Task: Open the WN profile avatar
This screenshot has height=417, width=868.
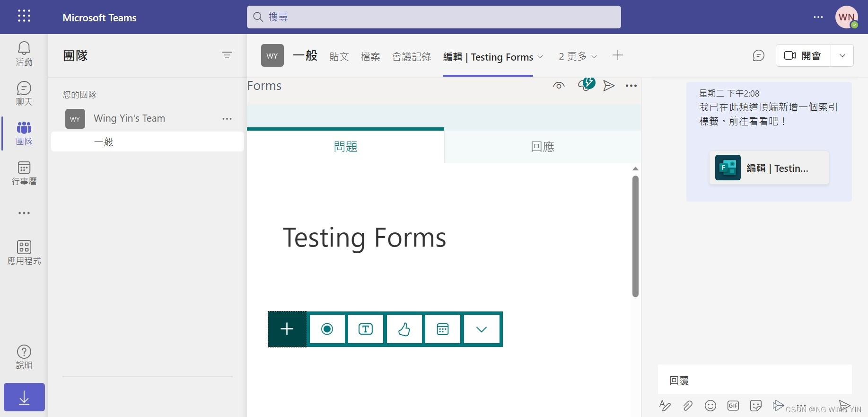Action: click(847, 17)
